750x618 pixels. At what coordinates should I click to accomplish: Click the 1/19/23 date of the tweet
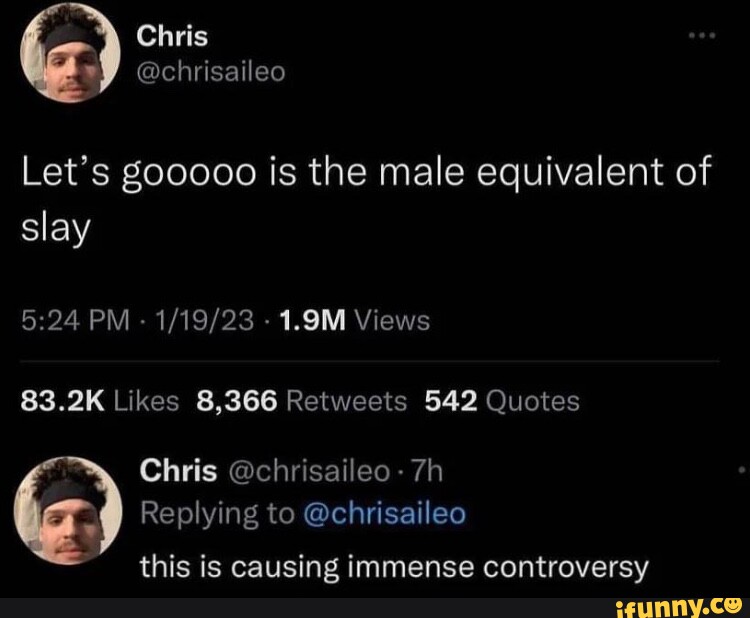pyautogui.click(x=203, y=320)
